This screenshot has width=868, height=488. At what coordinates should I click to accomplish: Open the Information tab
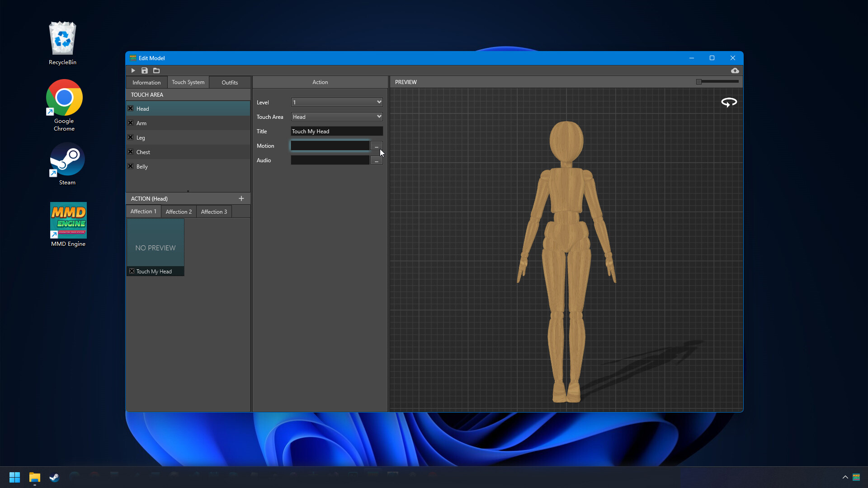pyautogui.click(x=146, y=82)
